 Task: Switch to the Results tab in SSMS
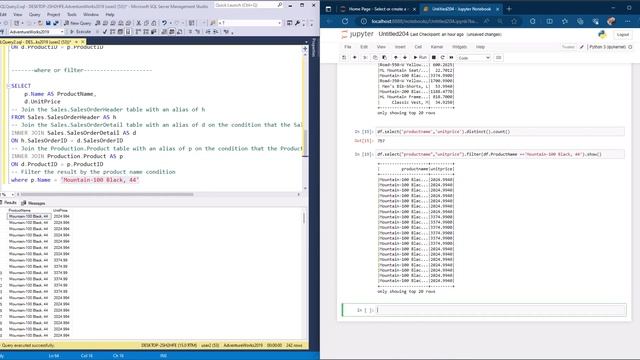[x=9, y=203]
